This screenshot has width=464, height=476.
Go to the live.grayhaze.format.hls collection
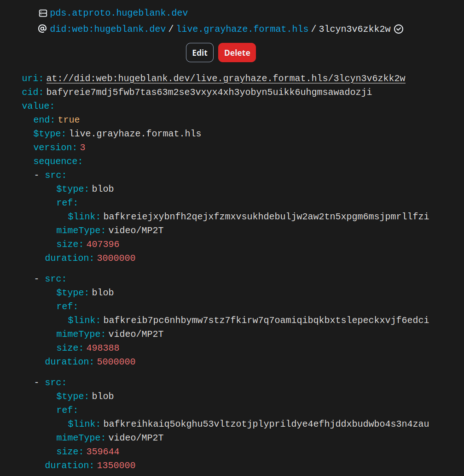point(242,29)
